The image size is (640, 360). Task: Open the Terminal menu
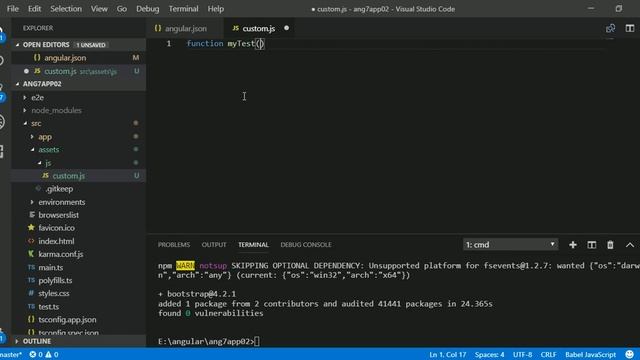click(x=183, y=9)
